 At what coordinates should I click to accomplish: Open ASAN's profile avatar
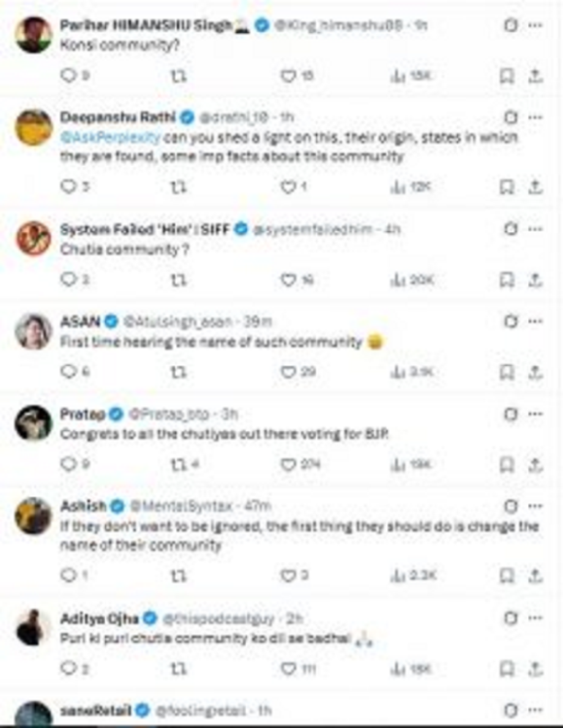(32, 332)
